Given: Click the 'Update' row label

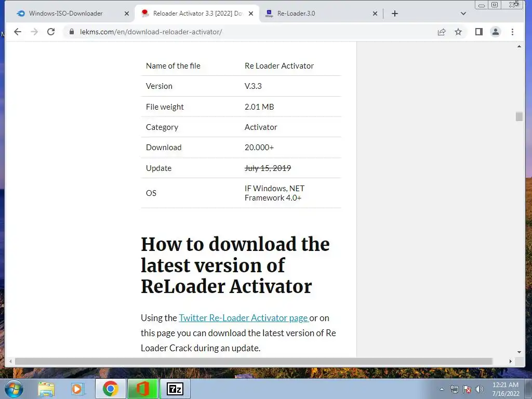Looking at the screenshot, I should (x=158, y=168).
